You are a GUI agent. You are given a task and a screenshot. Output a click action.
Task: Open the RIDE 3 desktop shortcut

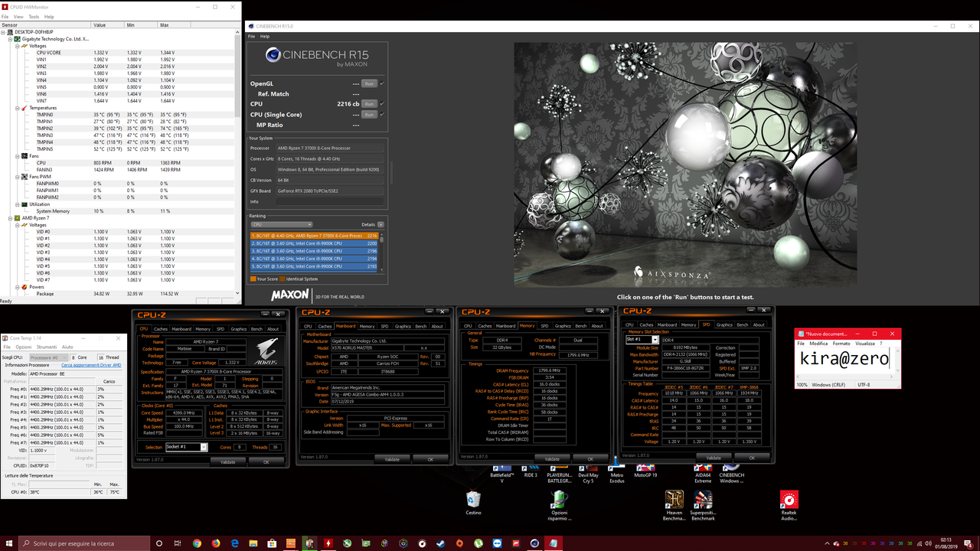[531, 470]
